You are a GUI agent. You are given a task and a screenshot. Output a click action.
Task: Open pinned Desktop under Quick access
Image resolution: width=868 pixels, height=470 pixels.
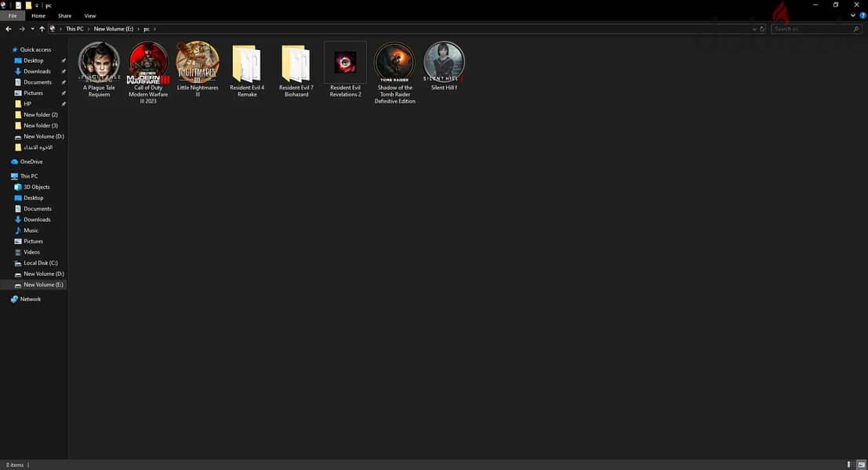[x=33, y=61]
